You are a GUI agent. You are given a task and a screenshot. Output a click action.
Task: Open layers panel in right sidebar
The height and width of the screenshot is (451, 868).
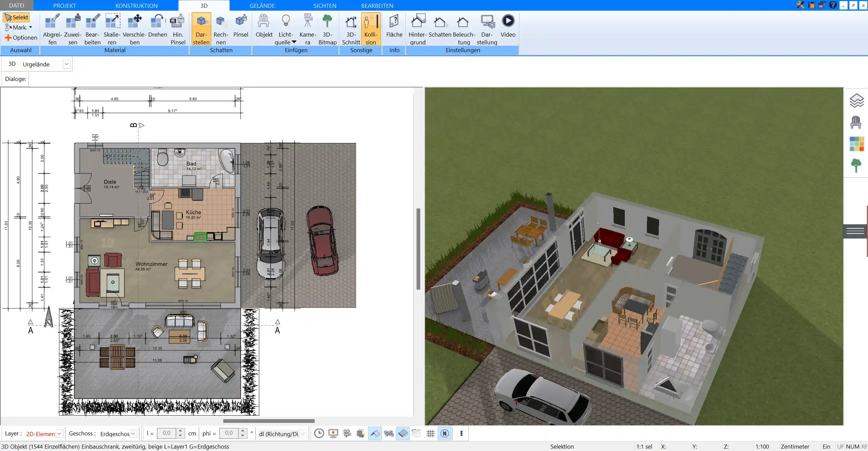[x=856, y=101]
